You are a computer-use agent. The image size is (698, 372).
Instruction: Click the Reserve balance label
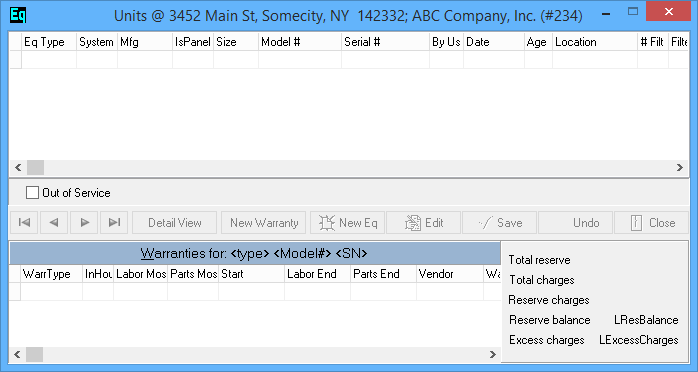550,320
